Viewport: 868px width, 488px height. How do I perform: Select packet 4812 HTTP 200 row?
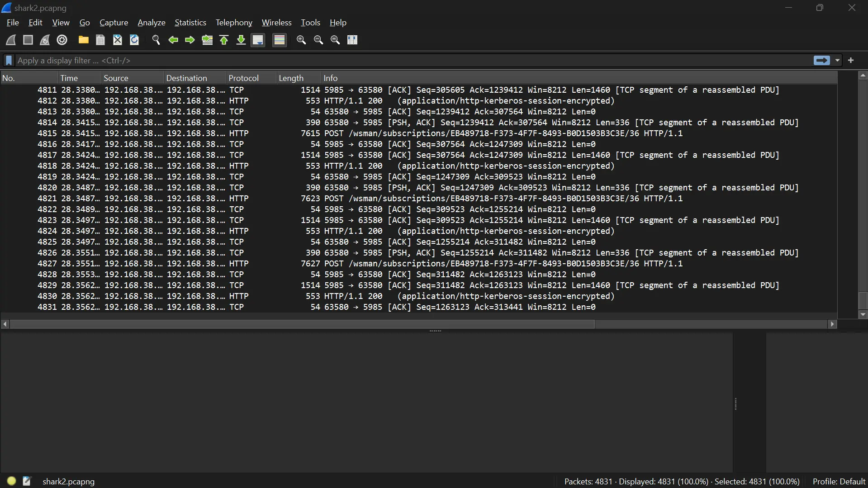[x=419, y=101]
